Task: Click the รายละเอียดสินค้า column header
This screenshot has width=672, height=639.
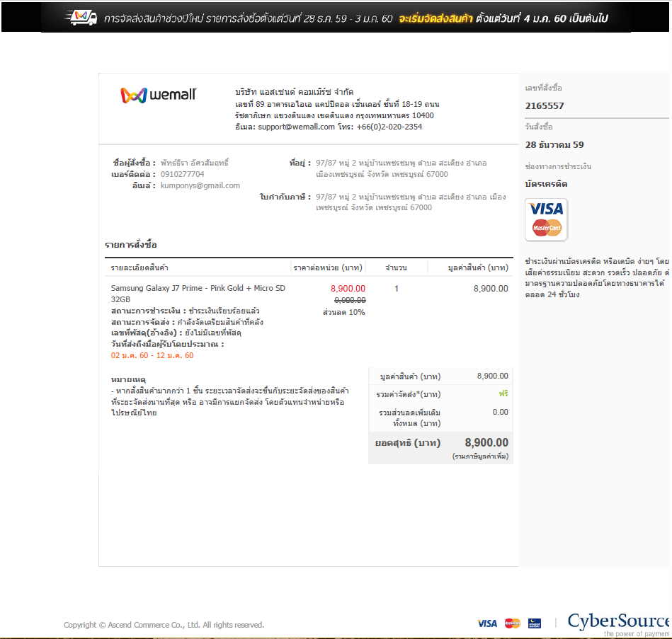Action: (139, 267)
